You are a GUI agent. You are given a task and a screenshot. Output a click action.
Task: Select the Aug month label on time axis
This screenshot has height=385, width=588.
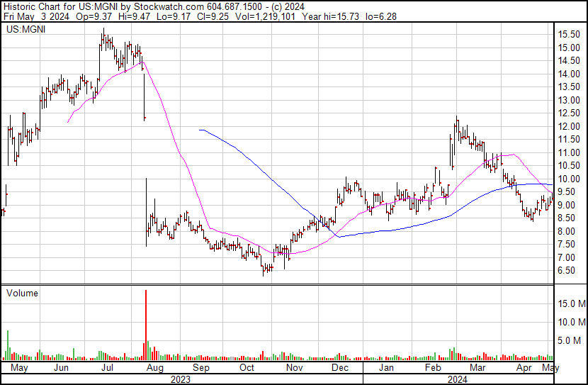tap(155, 369)
